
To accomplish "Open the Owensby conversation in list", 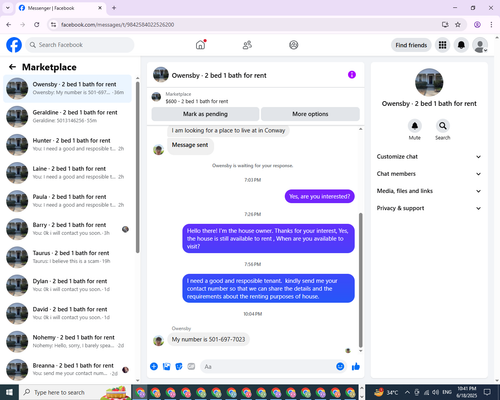I will click(67, 89).
